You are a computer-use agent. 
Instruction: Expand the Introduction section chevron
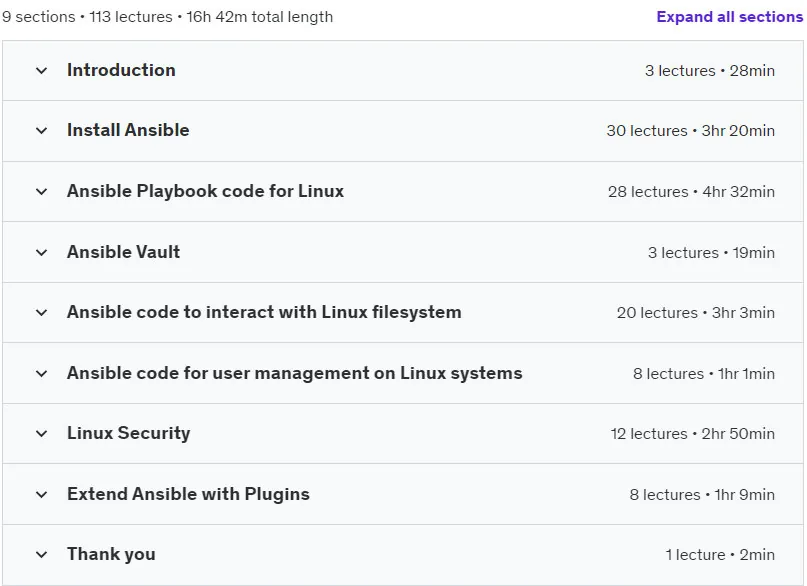click(42, 70)
